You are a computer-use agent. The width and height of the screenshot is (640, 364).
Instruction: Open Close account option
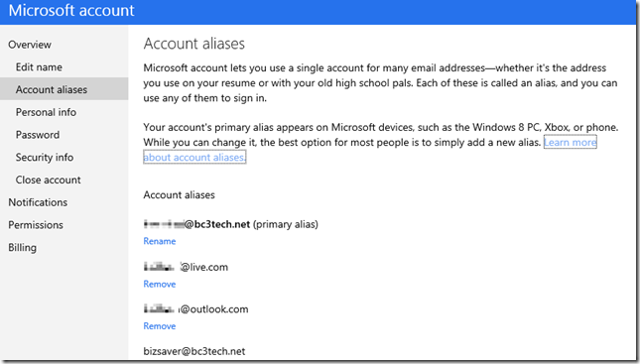pyautogui.click(x=49, y=180)
